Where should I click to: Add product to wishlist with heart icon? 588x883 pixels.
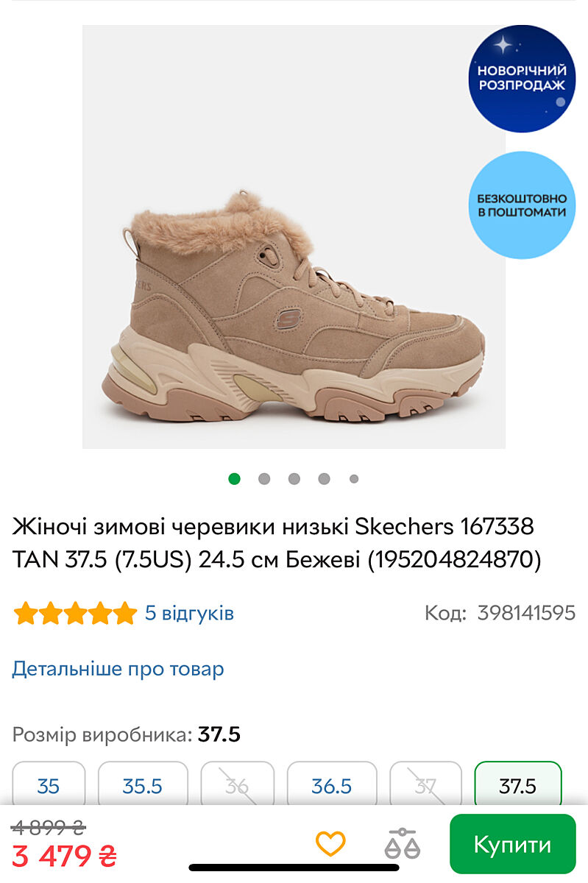(x=330, y=843)
